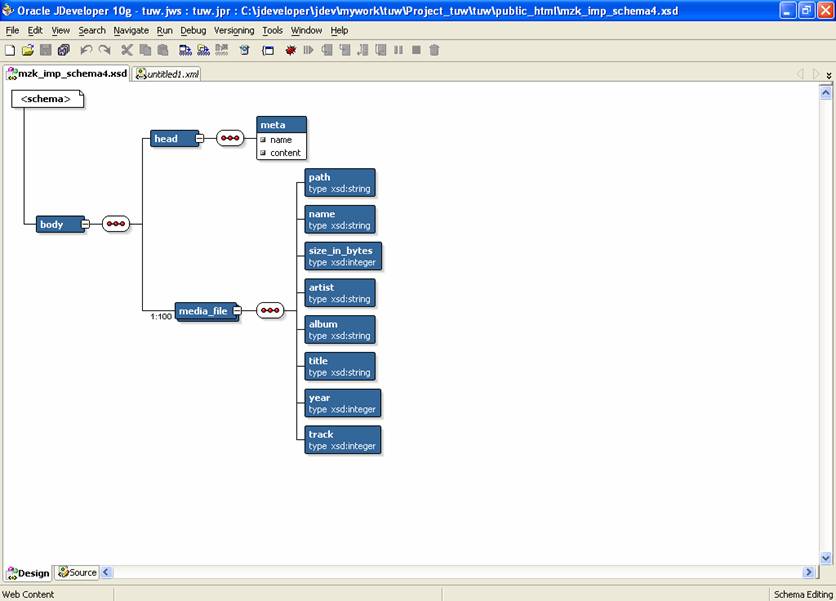Click the sequence compositor next to body
The width and height of the screenshot is (836, 601).
(x=115, y=224)
